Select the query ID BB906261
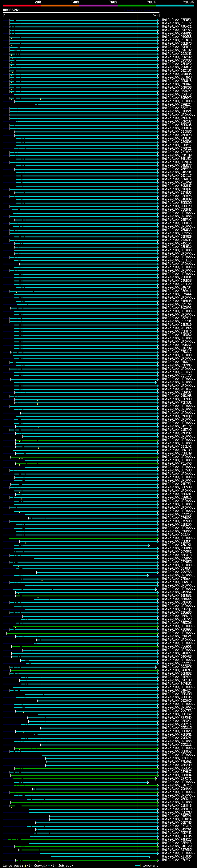 tap(11, 10)
